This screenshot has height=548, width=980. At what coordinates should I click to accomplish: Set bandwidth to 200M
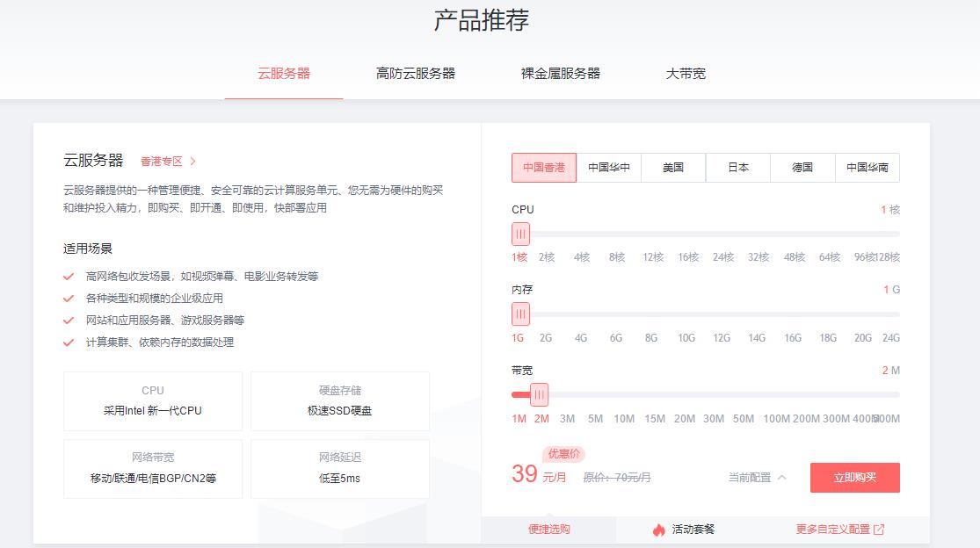click(806, 418)
